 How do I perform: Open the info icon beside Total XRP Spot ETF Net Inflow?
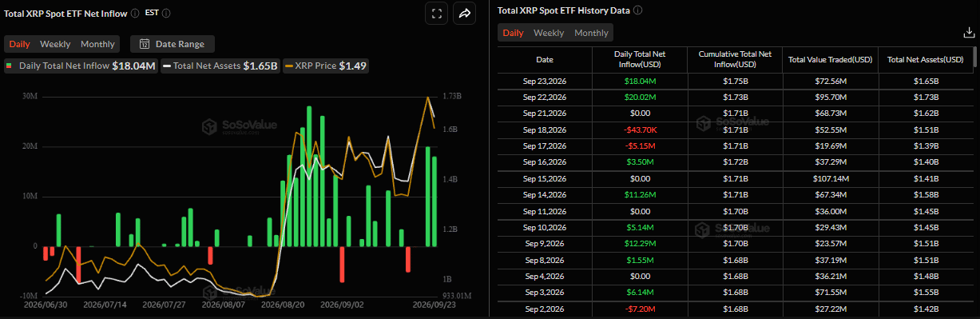click(134, 13)
